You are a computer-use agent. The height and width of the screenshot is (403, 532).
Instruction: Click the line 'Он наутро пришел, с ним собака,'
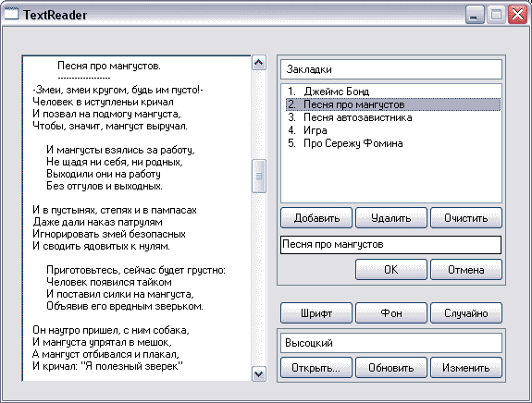111,330
